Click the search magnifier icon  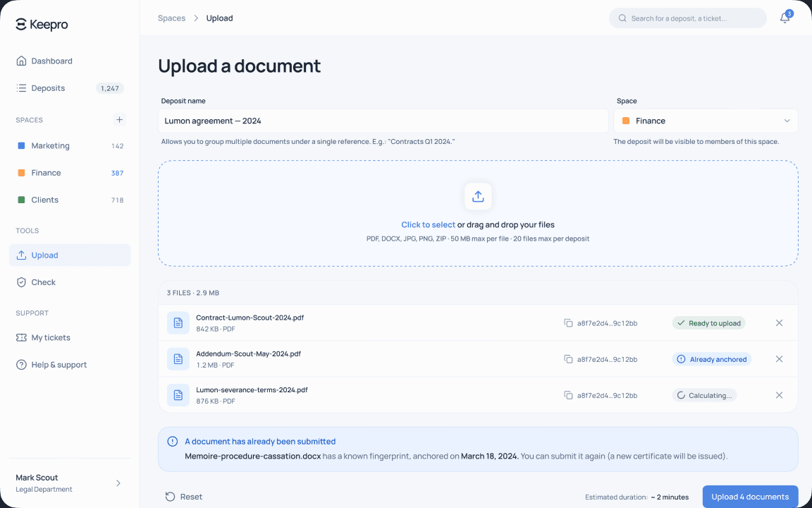tap(622, 18)
